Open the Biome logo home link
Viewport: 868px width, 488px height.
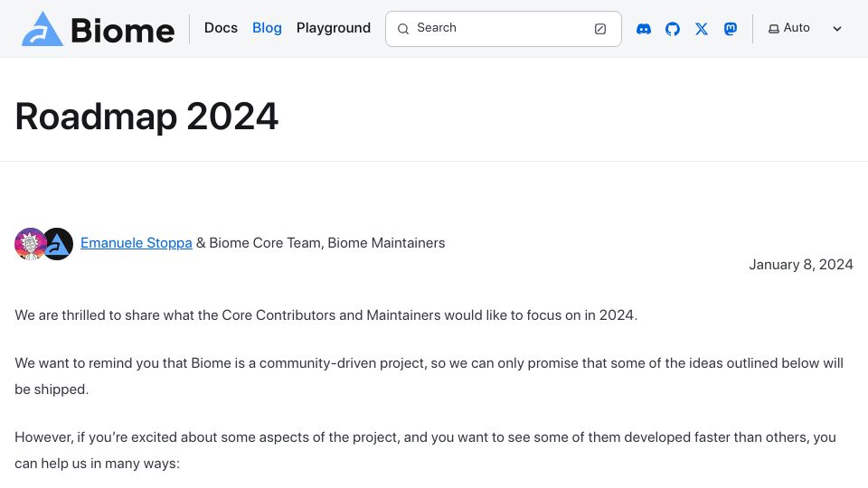98,29
